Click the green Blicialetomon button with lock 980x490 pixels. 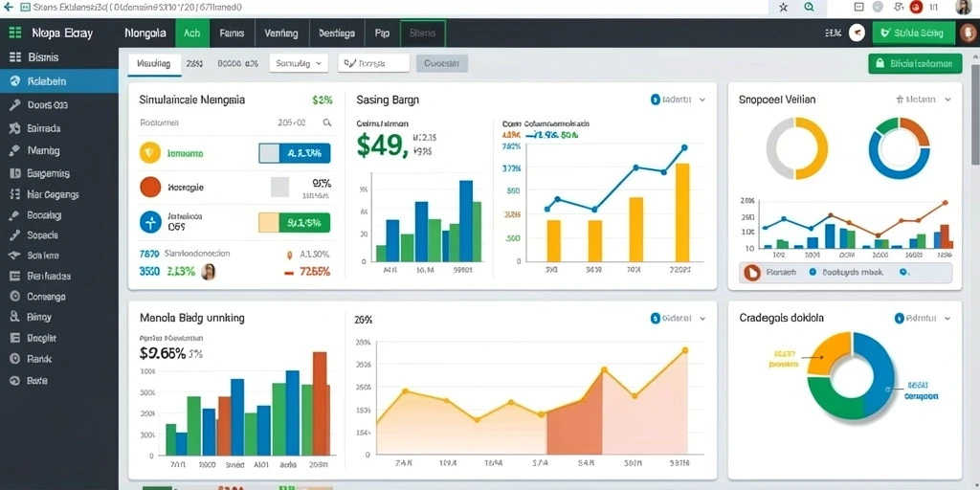point(915,63)
